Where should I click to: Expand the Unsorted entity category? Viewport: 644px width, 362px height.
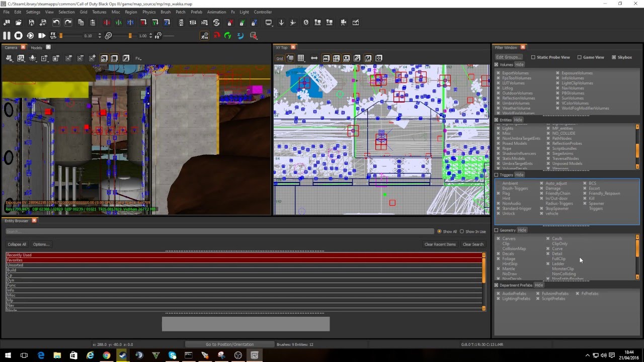(x=244, y=265)
